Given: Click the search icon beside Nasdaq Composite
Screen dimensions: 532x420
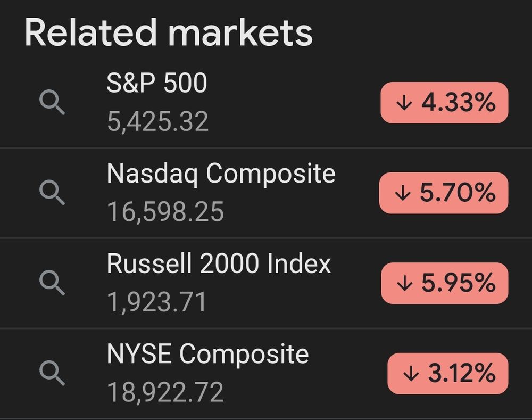Looking at the screenshot, I should pyautogui.click(x=52, y=193).
